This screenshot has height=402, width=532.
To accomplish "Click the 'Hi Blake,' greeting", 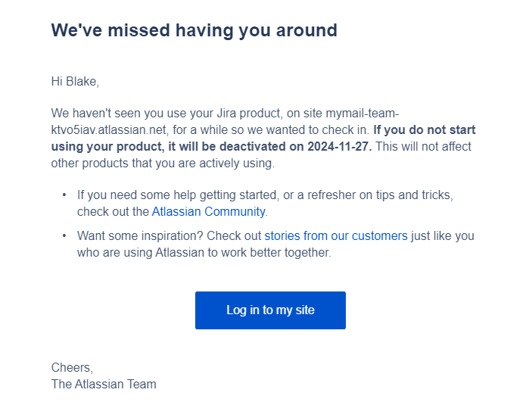I will click(75, 82).
